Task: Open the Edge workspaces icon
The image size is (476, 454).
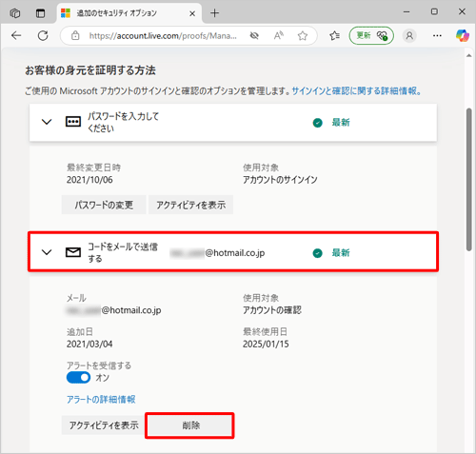Action: click(x=15, y=13)
